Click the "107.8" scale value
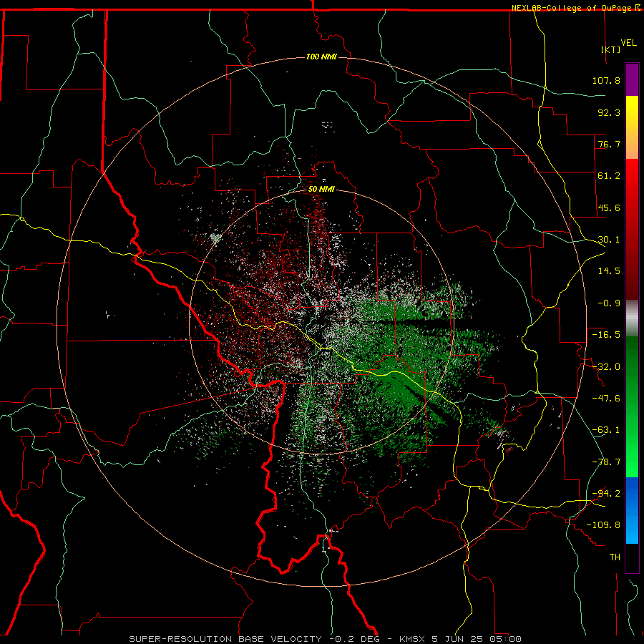The image size is (644, 644). point(606,80)
